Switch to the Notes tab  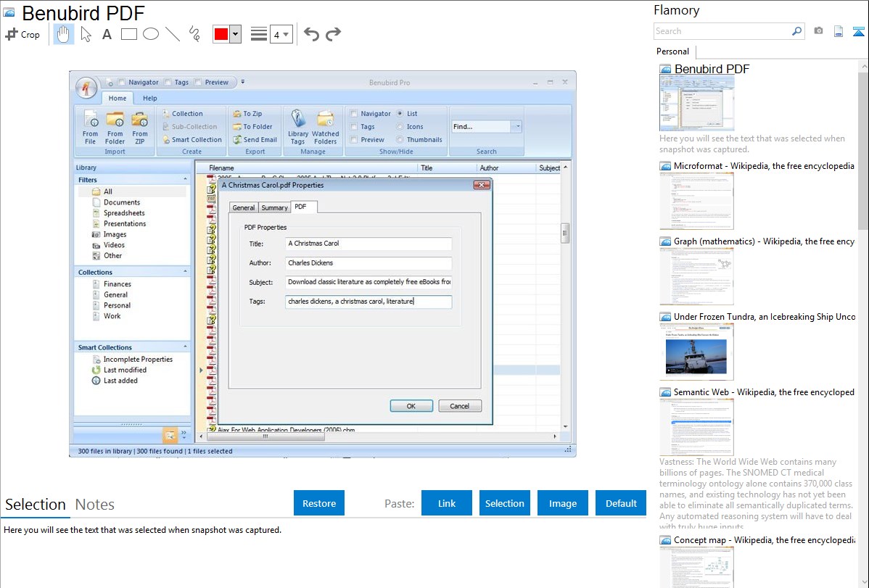point(95,505)
